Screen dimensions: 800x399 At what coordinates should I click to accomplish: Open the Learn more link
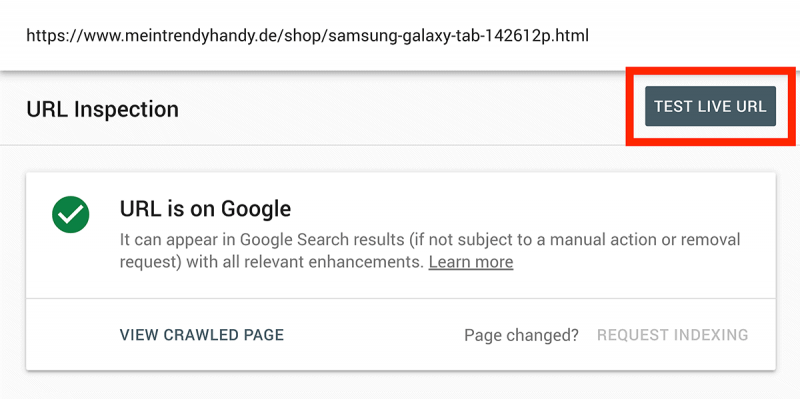click(x=471, y=262)
